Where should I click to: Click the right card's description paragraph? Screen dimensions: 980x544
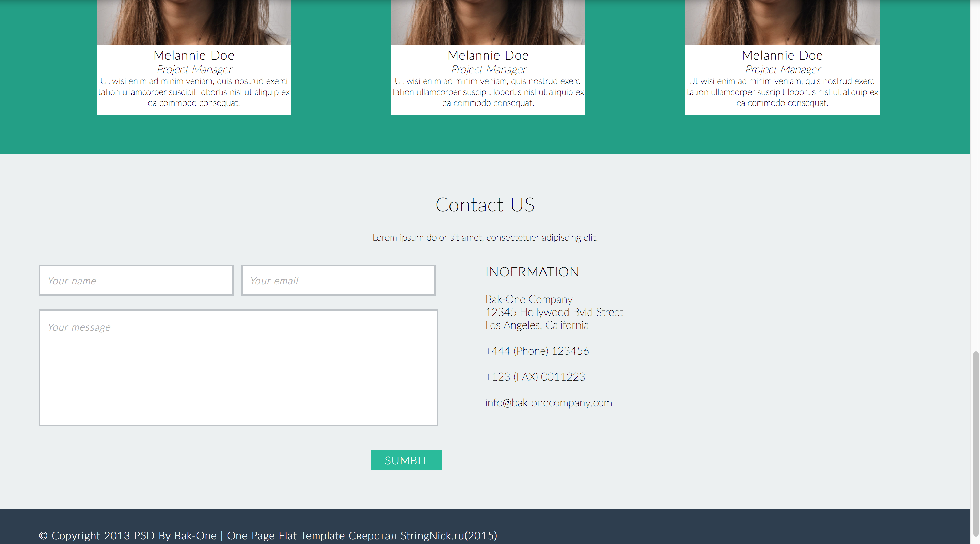[782, 92]
